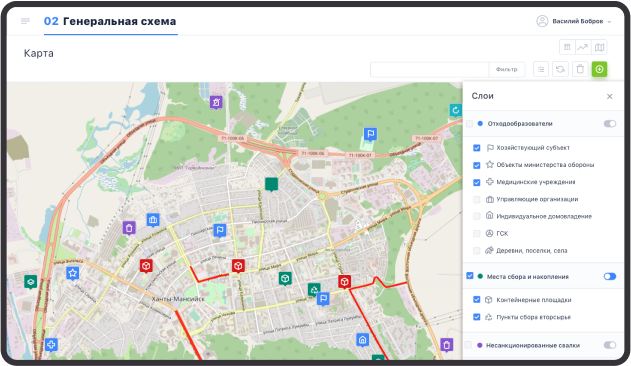Open the hamburger menu icon
The image size is (631, 366).
click(25, 21)
